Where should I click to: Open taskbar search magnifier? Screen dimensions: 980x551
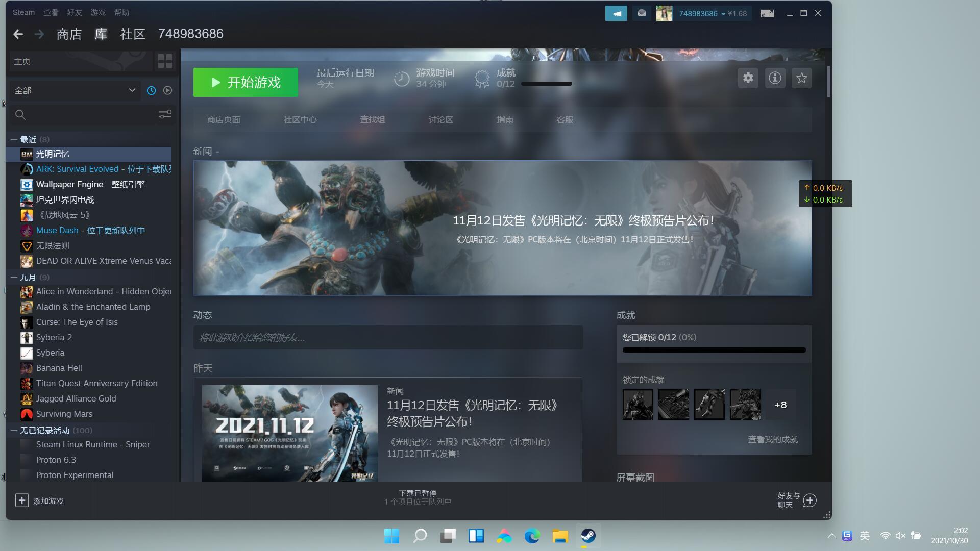point(420,536)
